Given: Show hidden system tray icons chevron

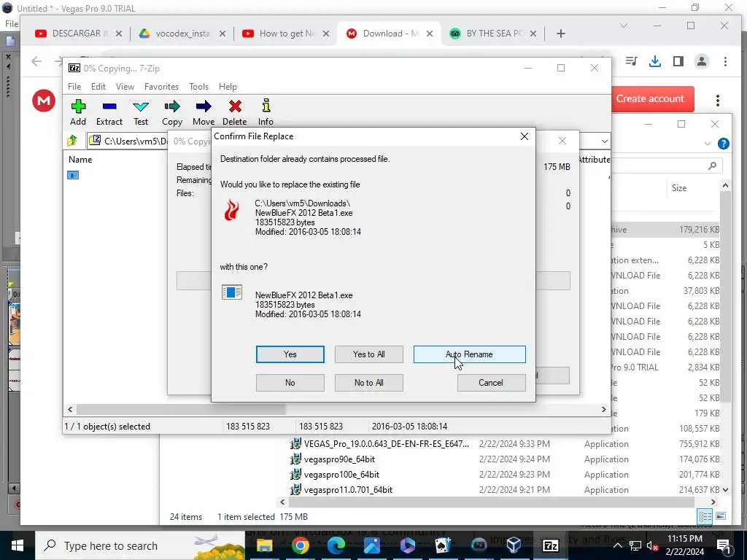Looking at the screenshot, I should coord(617,545).
